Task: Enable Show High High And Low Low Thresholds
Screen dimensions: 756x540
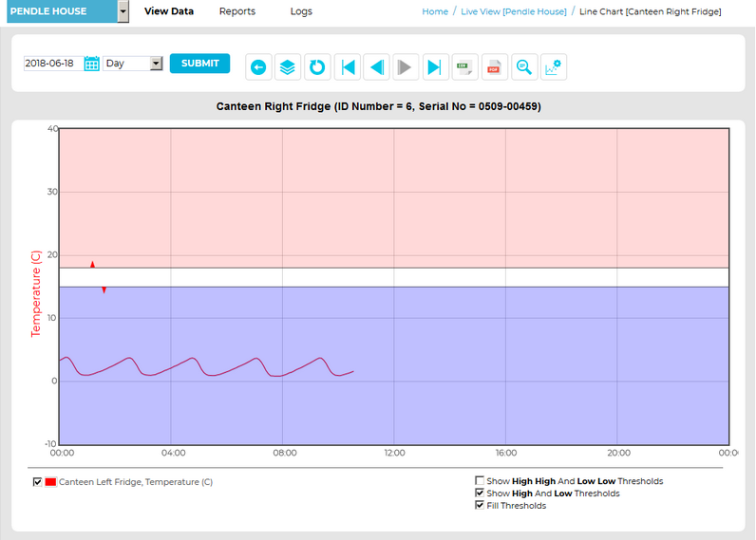Action: [x=480, y=481]
